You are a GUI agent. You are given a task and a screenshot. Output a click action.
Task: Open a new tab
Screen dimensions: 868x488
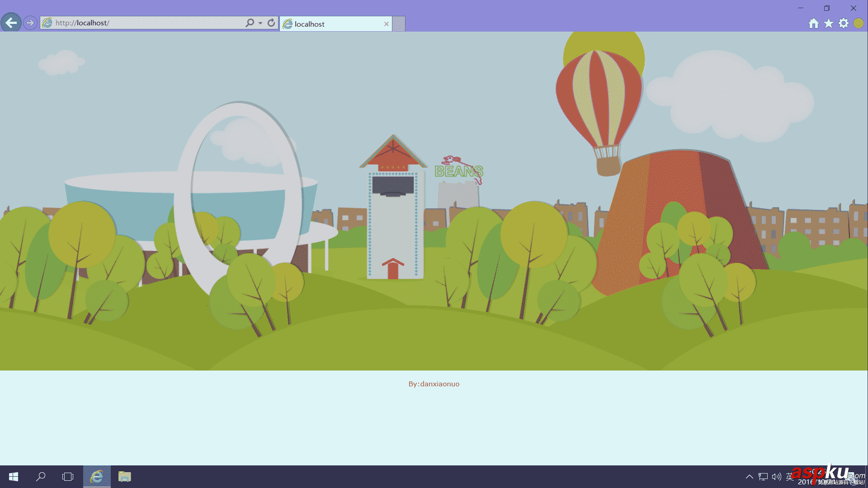pos(399,24)
